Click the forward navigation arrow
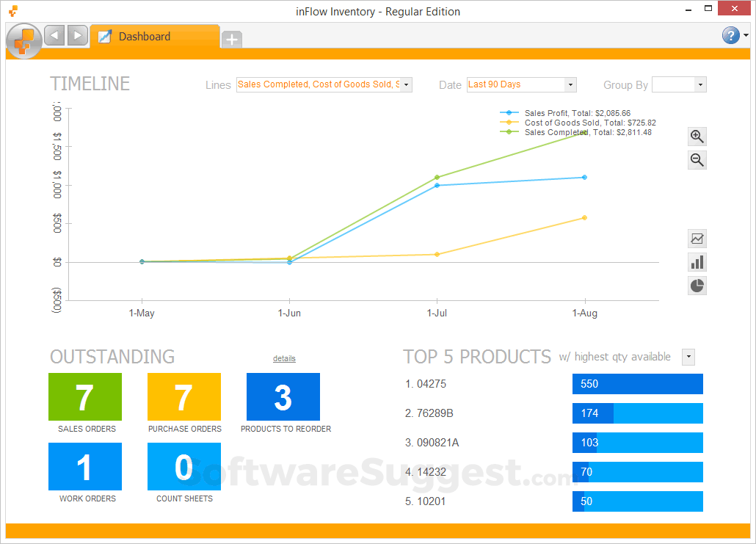Screen dimensions: 756x544 tap(78, 35)
